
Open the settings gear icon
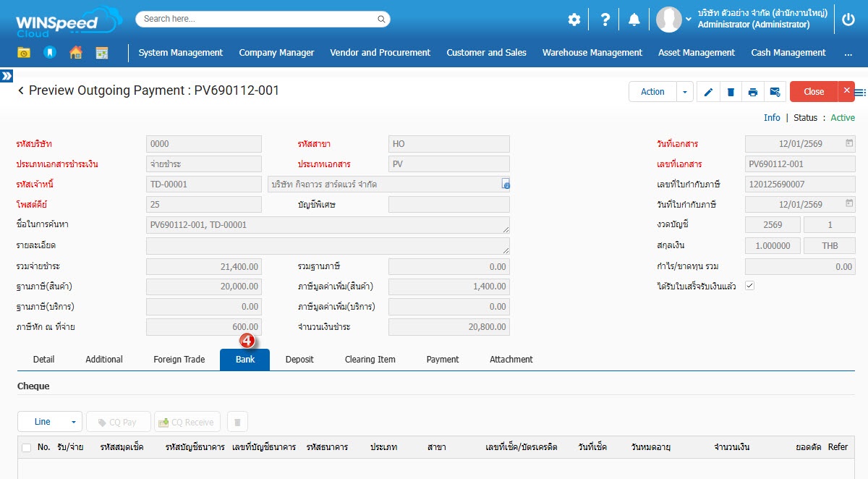tap(574, 20)
